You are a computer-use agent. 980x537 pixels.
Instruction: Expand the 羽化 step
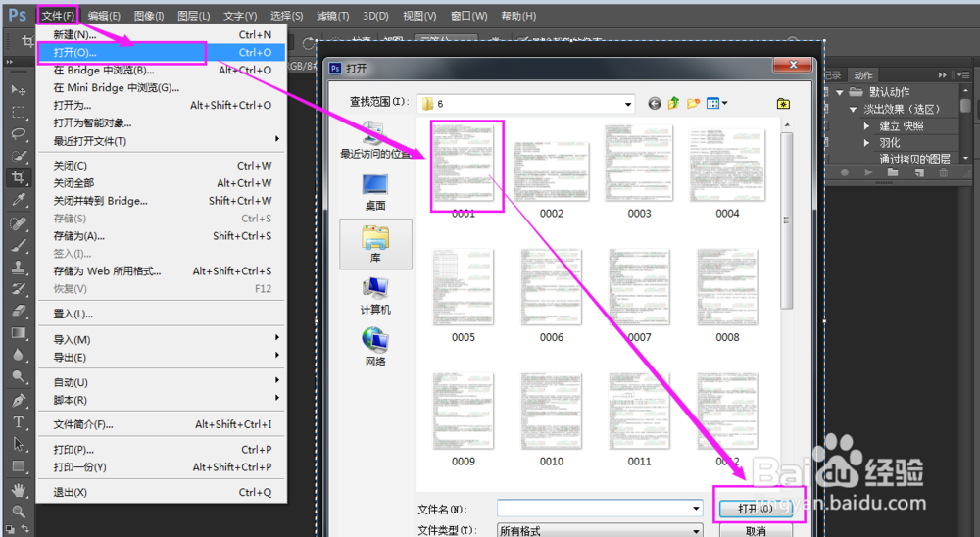point(866,143)
